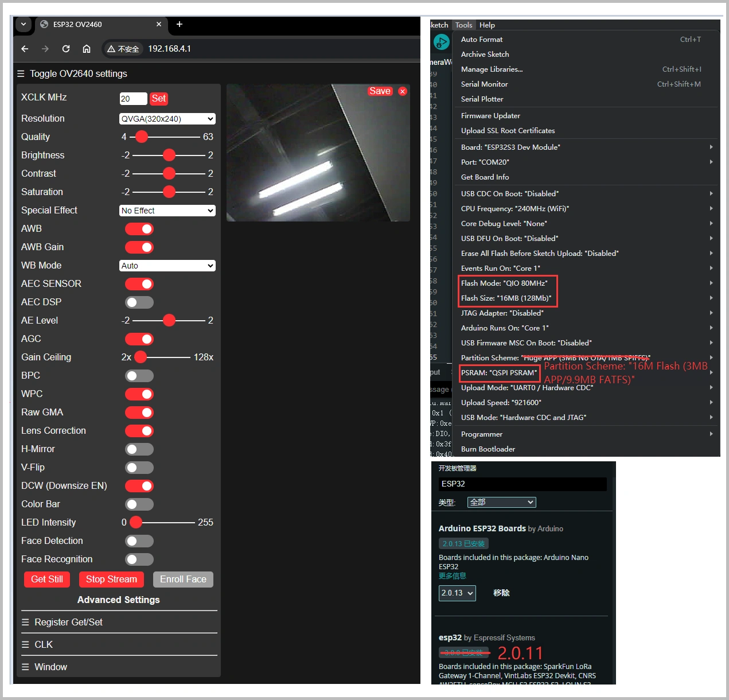Click the red close icon next to Save
Viewport: 729px width, 700px height.
[402, 91]
